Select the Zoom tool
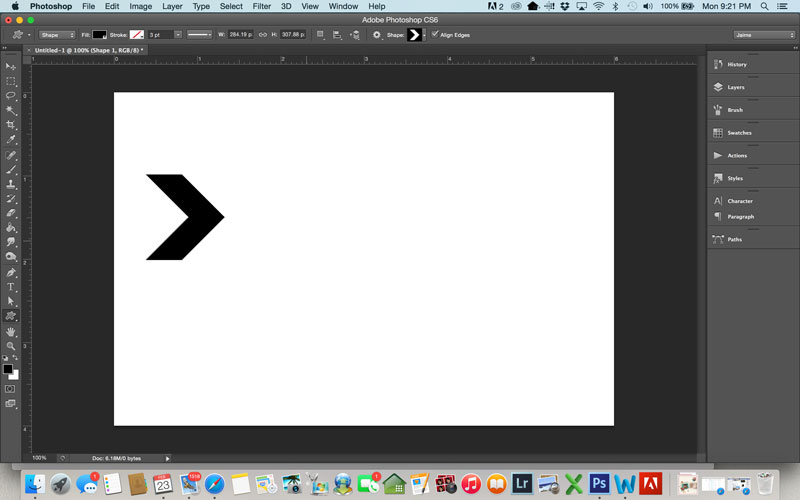 coord(11,346)
